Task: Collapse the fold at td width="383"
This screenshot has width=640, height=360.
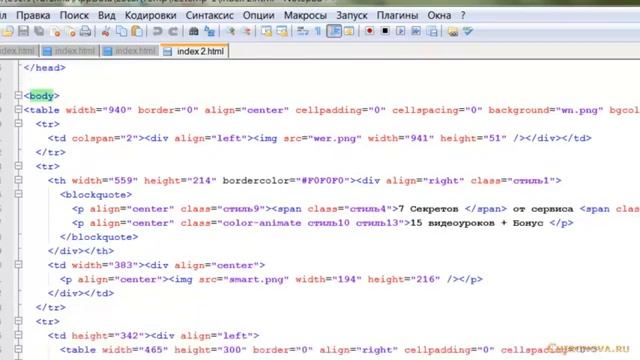Action: coord(18,264)
